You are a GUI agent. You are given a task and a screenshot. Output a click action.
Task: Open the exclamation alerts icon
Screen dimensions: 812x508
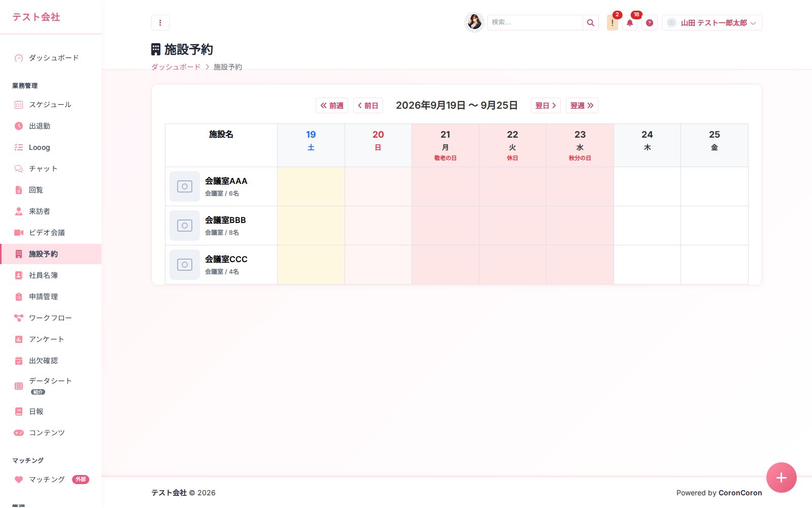coord(613,23)
